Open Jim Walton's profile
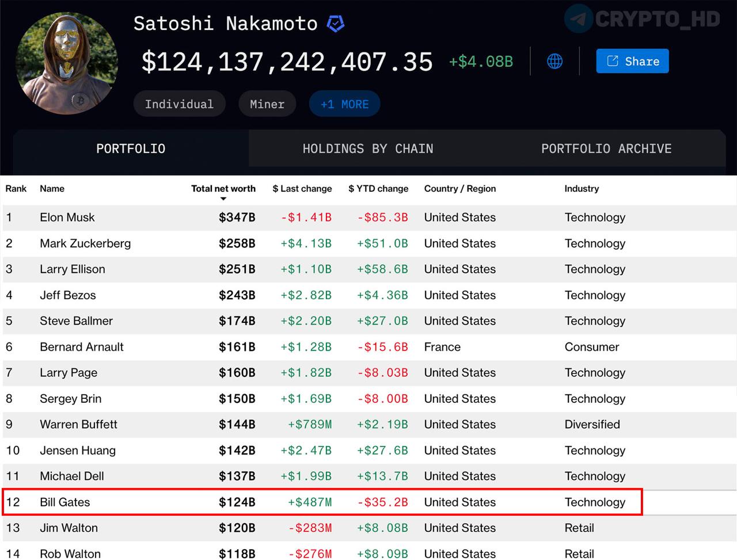Viewport: 737px width, 560px height. [x=69, y=528]
